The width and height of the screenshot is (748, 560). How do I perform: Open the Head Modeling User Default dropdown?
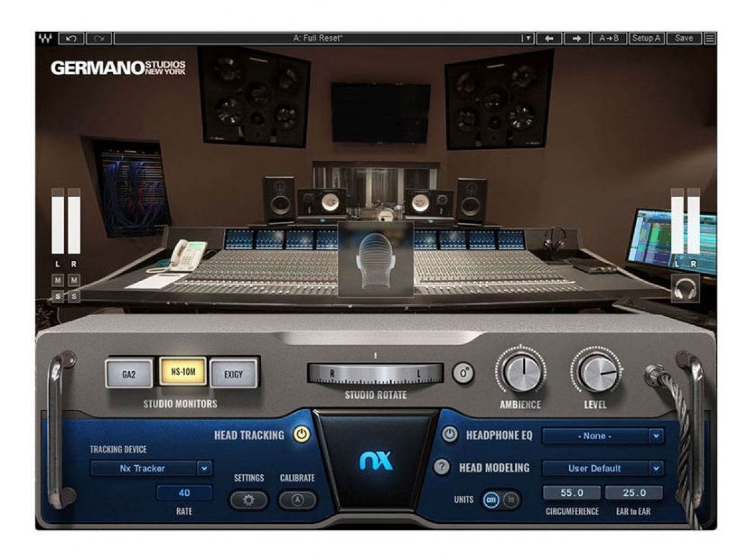[603, 468]
